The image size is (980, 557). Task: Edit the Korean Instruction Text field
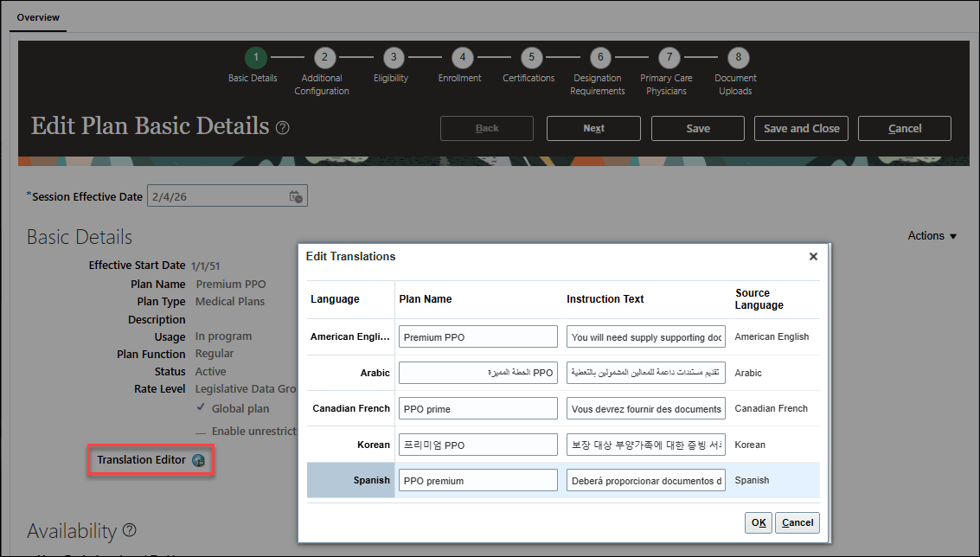click(x=645, y=444)
